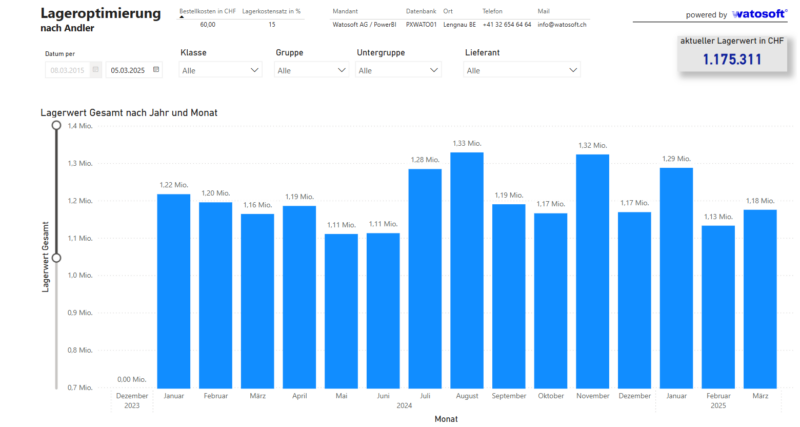Screen dimensions: 800x427
Task: Open calendar picker for the start date
Action: (95, 70)
